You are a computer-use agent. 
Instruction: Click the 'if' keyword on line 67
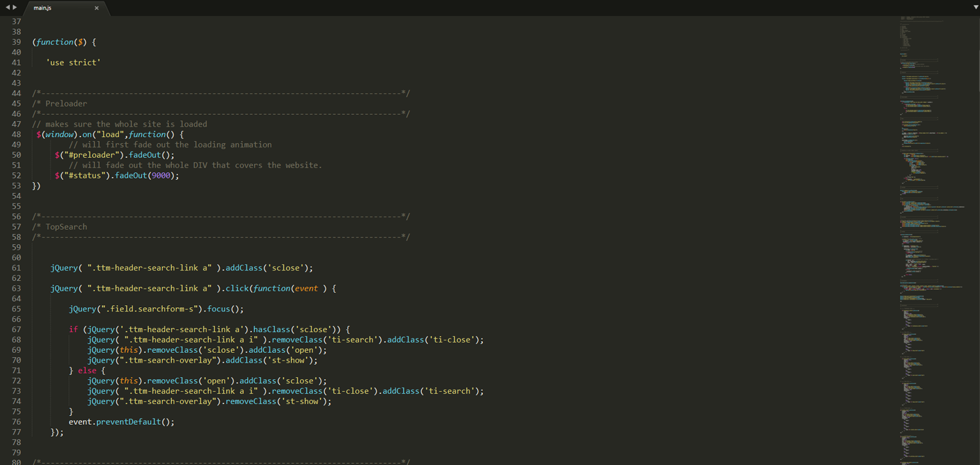point(73,329)
